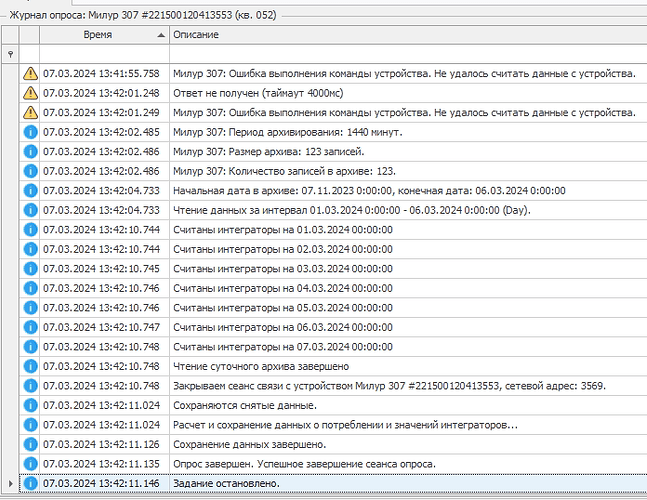Viewport: 647px width, 500px height.
Task: Click the current row indicator arrow on the last row
Action: point(9,483)
